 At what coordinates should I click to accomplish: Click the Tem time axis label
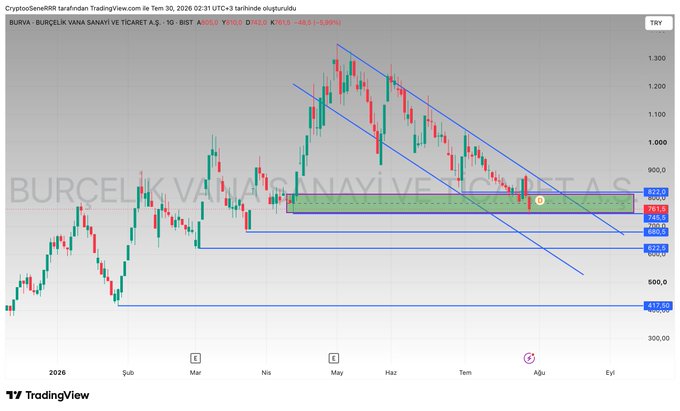pos(465,372)
